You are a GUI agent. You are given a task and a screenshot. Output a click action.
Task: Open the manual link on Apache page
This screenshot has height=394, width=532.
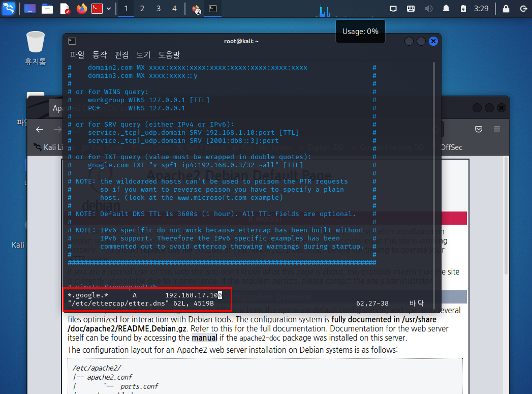(204, 338)
